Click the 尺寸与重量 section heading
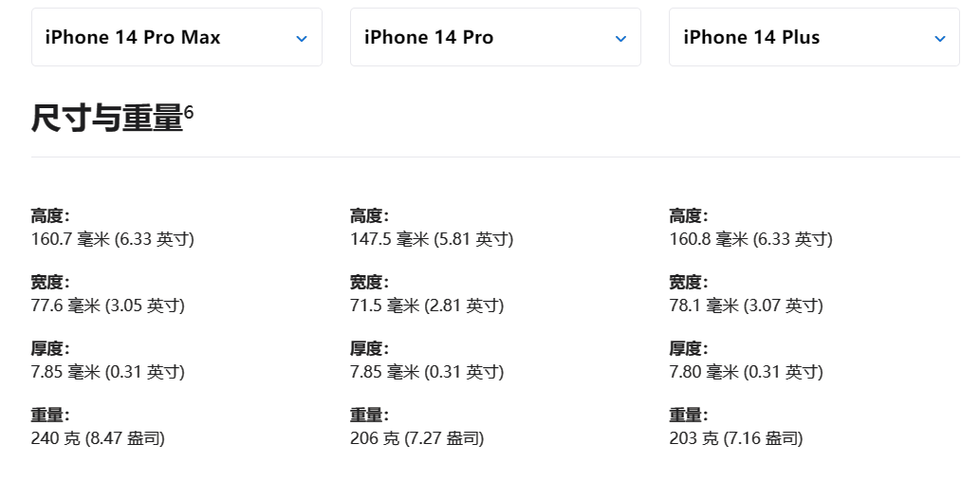 106,119
